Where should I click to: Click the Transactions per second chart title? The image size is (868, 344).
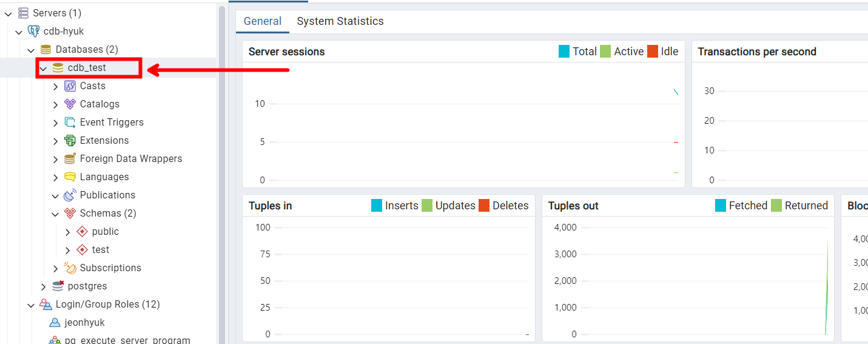pos(757,52)
